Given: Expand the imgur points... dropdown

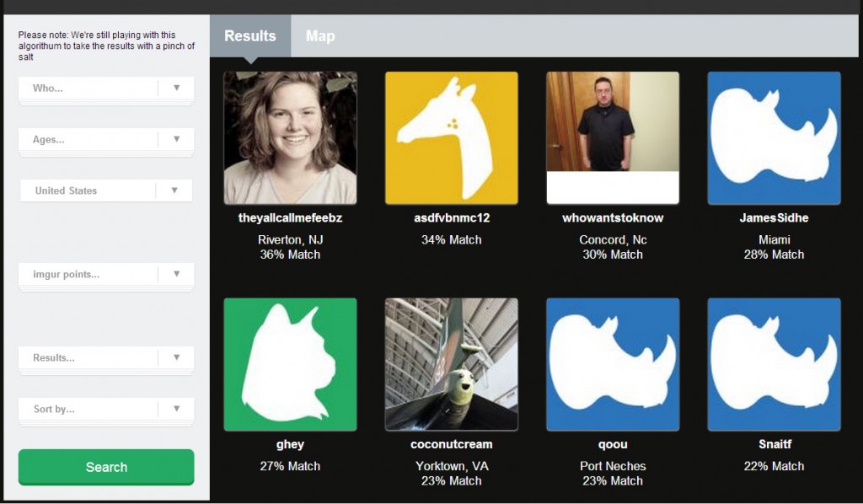Looking at the screenshot, I should pyautogui.click(x=106, y=274).
